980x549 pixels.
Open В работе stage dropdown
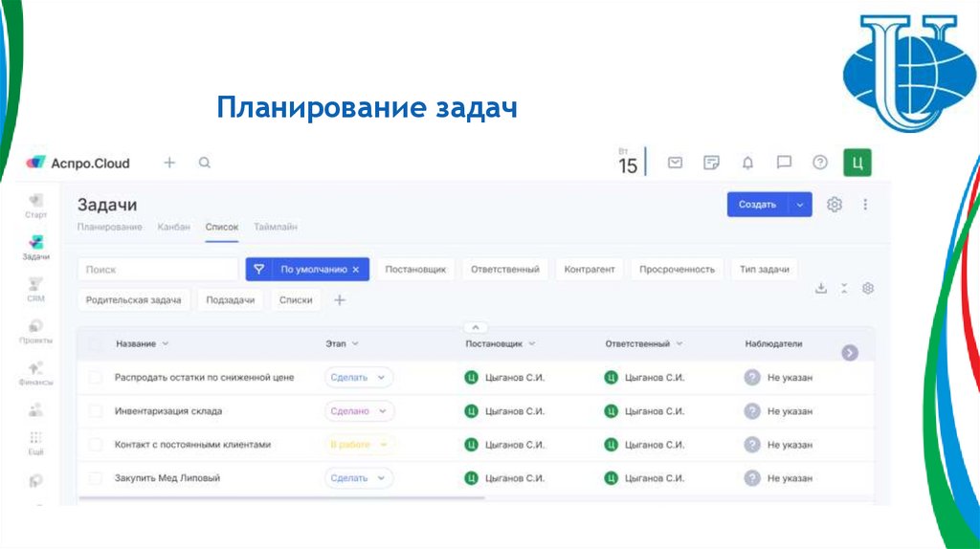(360, 445)
